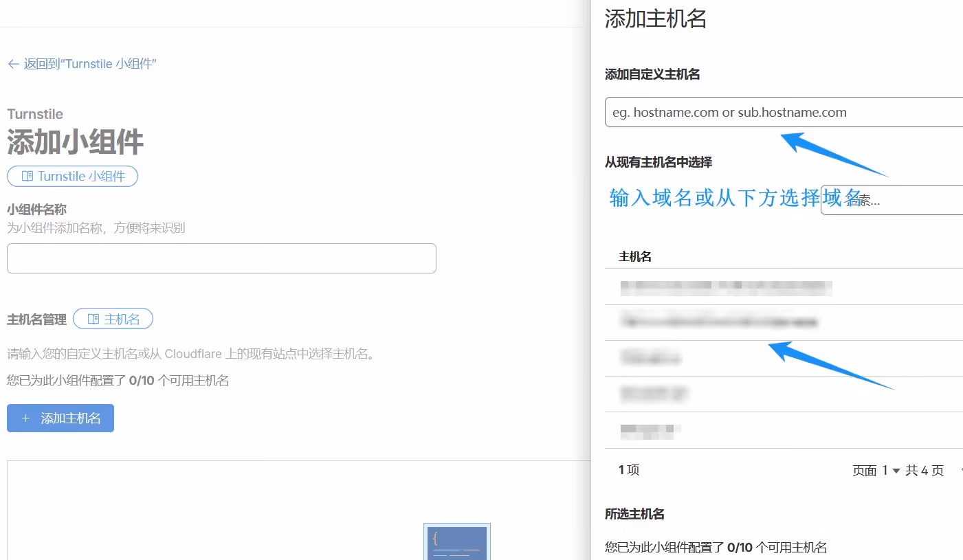Focus the 小组件名称 text field

click(x=221, y=258)
